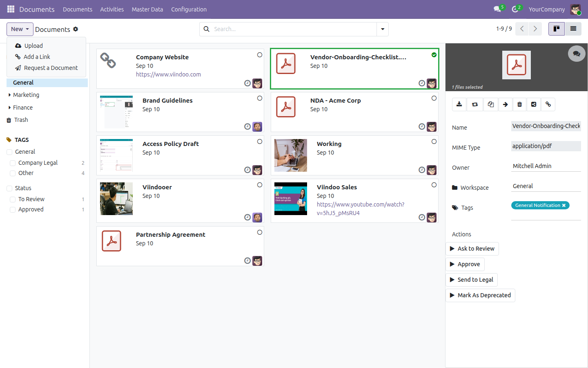Click the copy link icon in the toolbar
Image resolution: width=588 pixels, height=368 pixels.
click(548, 104)
